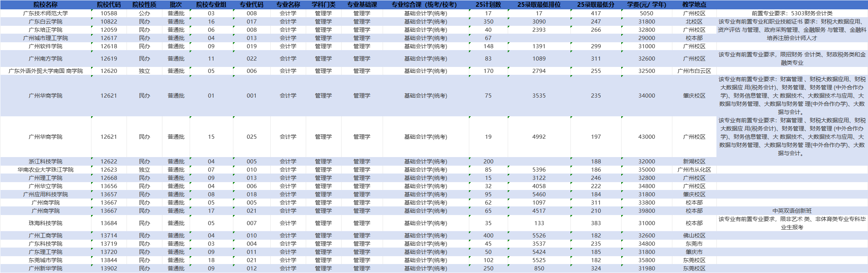Select the 佛山校区 location cell
The height and width of the screenshot is (273, 868).
pos(694,235)
